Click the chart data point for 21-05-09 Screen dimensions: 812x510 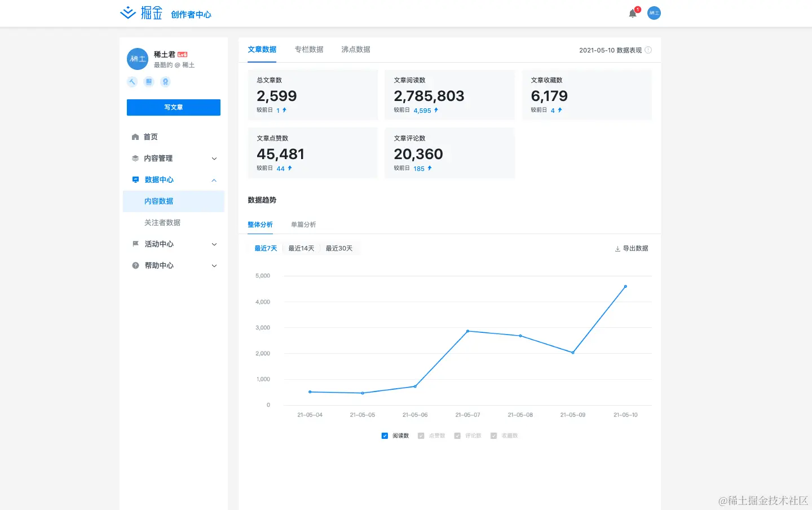click(x=573, y=353)
